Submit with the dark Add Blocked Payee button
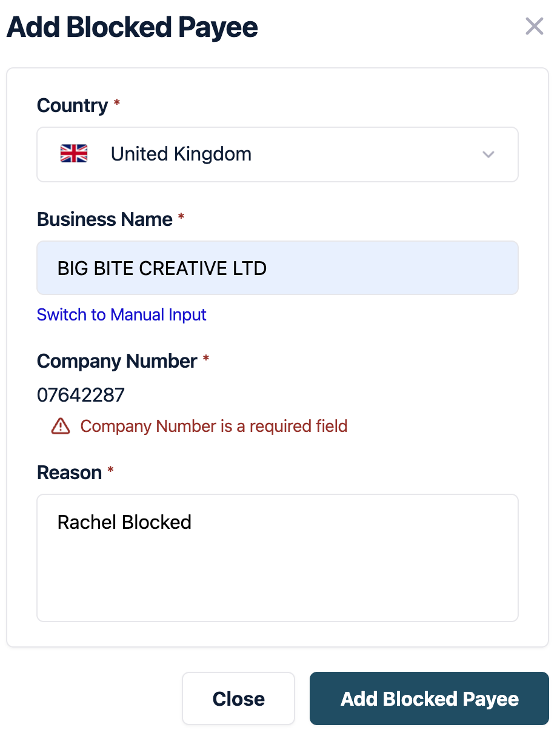The height and width of the screenshot is (733, 560). tap(429, 698)
